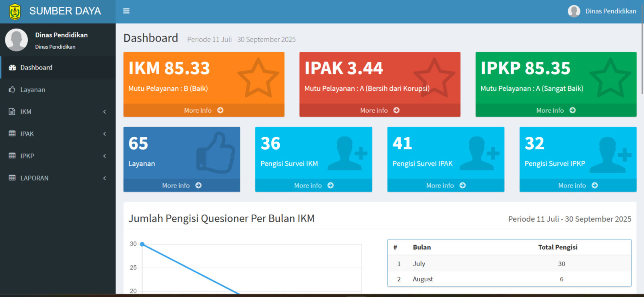Image resolution: width=644 pixels, height=297 pixels.
Task: Click the Sumber Daya logo emblem
Action: coord(15,11)
